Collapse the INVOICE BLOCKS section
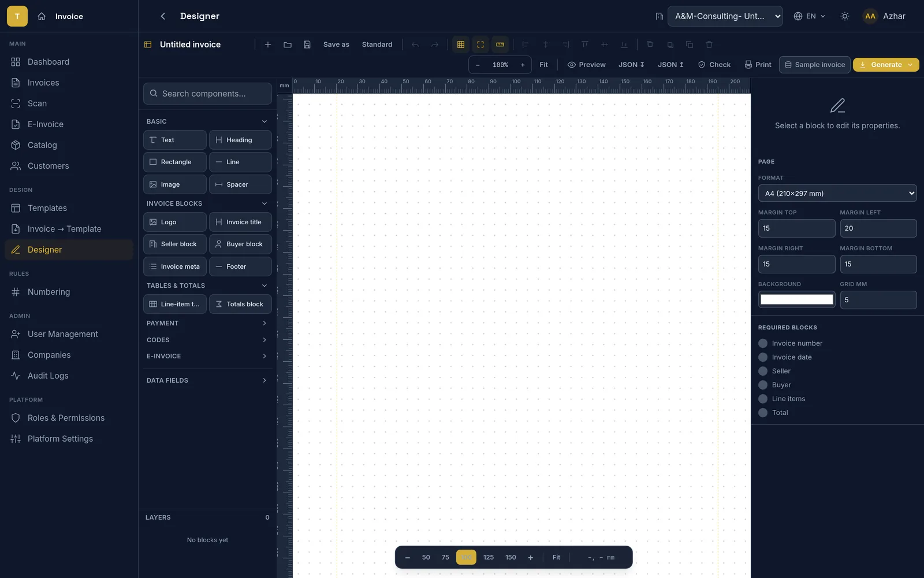The image size is (924, 578). [207, 203]
